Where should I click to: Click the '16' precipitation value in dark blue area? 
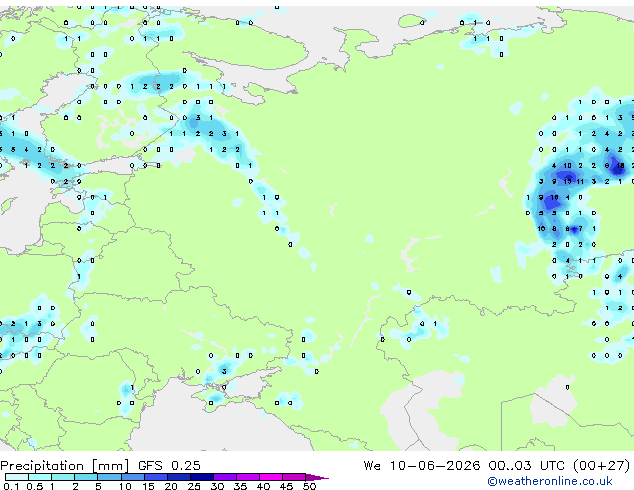tap(554, 197)
